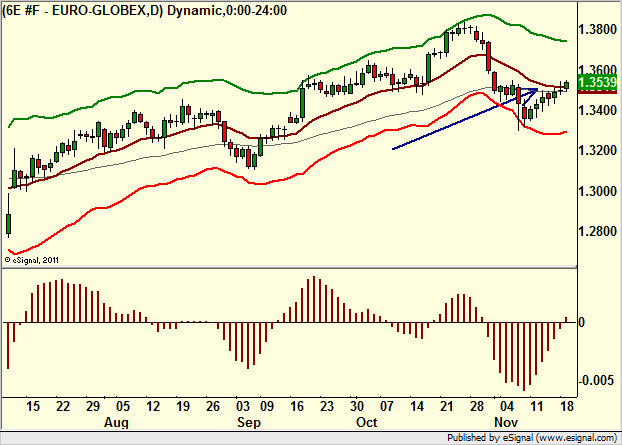Select the first green candlestick at far left
The height and width of the screenshot is (445, 622).
coord(8,224)
